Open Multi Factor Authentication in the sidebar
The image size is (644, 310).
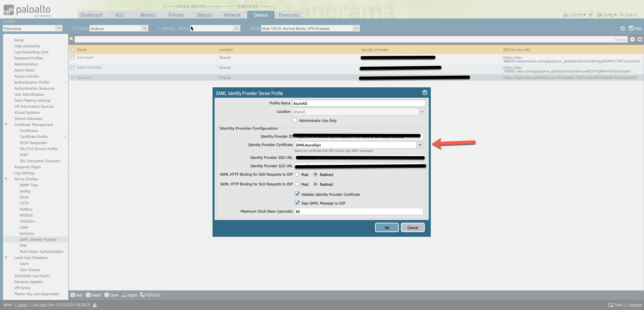42,252
